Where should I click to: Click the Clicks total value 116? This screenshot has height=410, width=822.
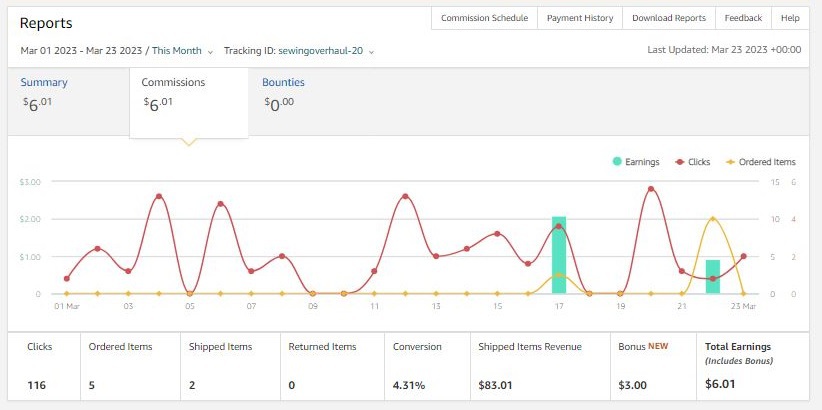pos(37,385)
